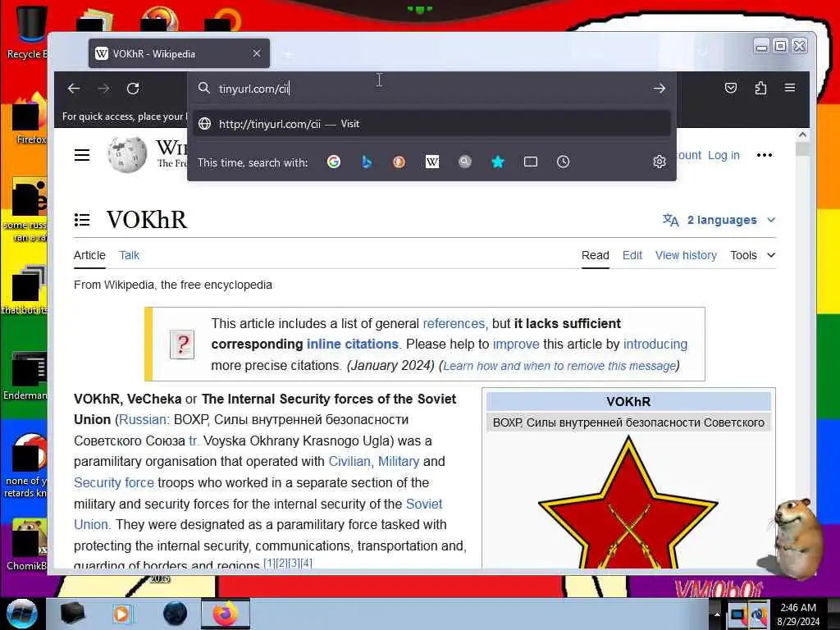Search bookmarks with the star icon
The height and width of the screenshot is (630, 840).
pos(498,162)
